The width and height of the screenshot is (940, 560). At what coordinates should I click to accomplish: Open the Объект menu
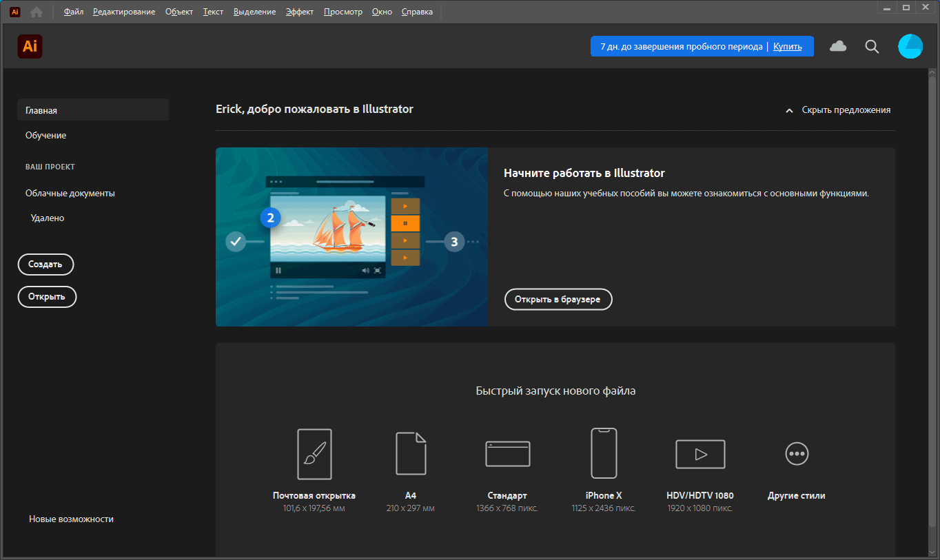pyautogui.click(x=179, y=12)
